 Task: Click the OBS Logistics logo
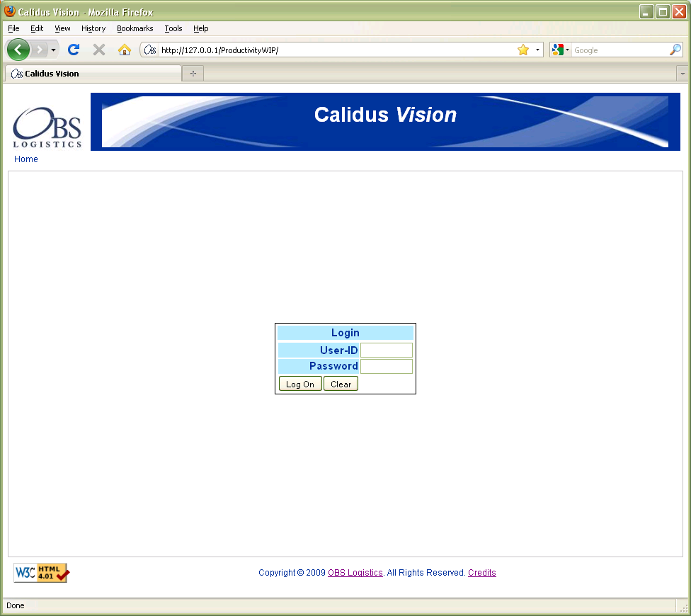47,127
